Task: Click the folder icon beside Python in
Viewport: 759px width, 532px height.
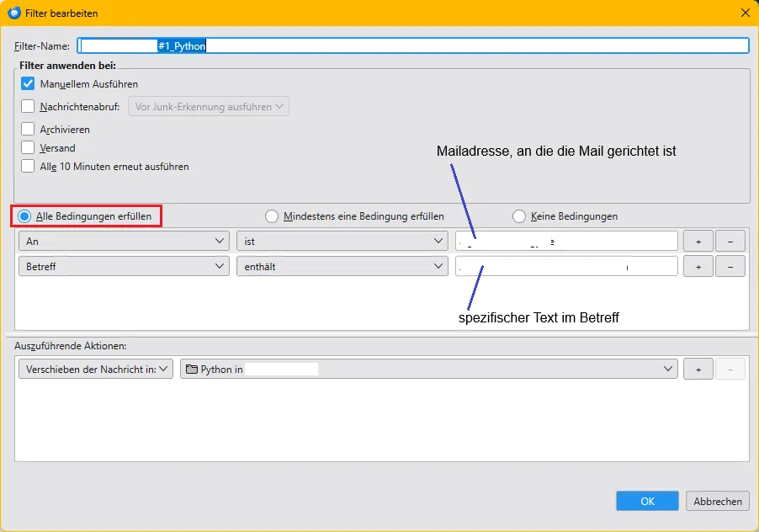Action: 192,370
